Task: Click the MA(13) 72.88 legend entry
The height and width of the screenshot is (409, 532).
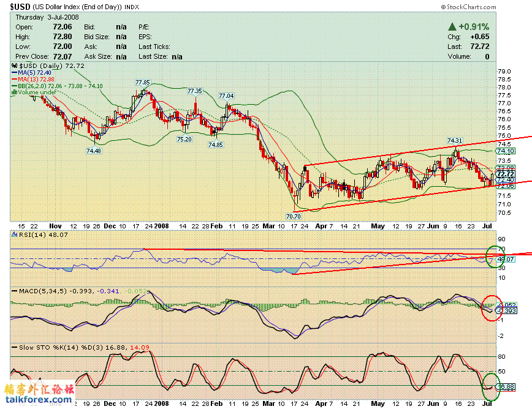Action: pyautogui.click(x=33, y=80)
